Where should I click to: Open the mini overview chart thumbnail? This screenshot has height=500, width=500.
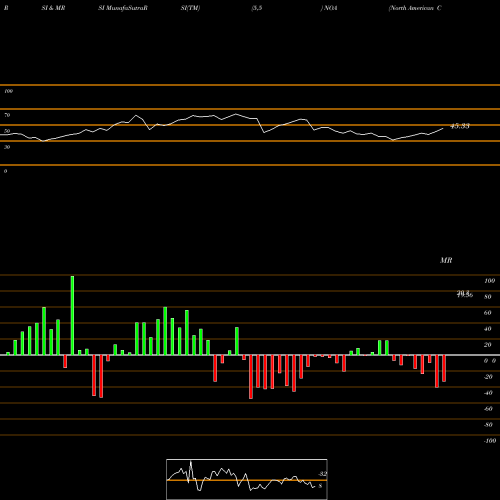pos(247,479)
